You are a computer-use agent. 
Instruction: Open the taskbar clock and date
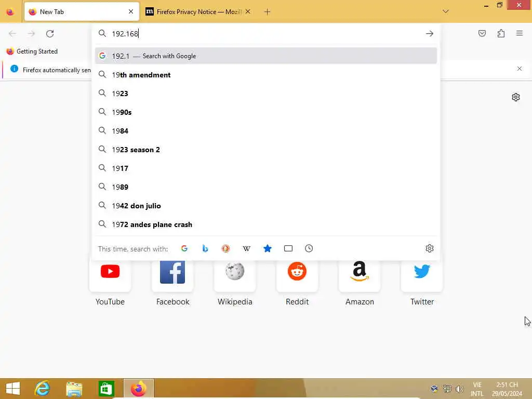507,389
